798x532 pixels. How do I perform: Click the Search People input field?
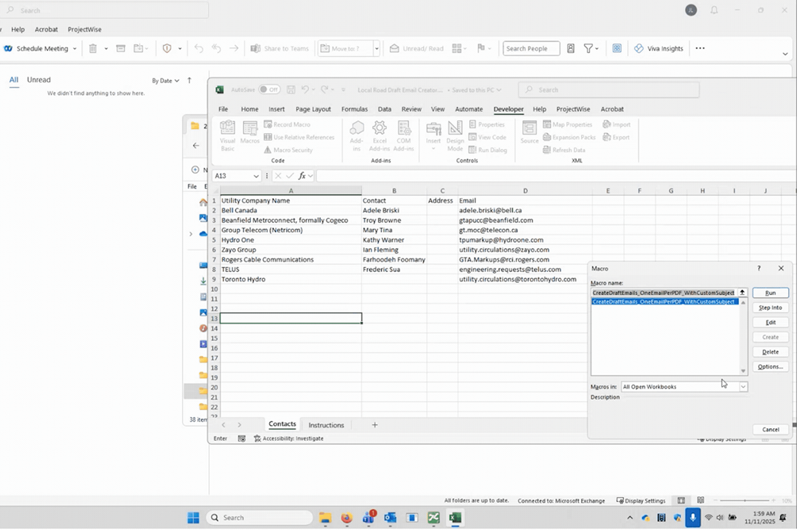point(531,48)
